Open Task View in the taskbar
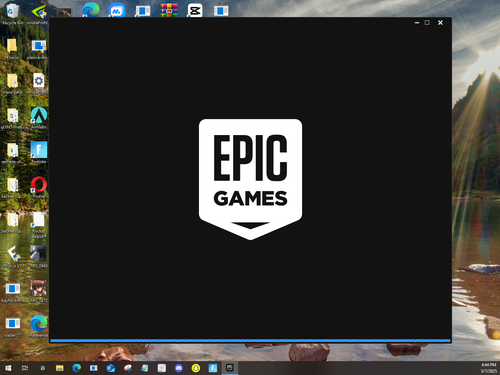 (25, 368)
